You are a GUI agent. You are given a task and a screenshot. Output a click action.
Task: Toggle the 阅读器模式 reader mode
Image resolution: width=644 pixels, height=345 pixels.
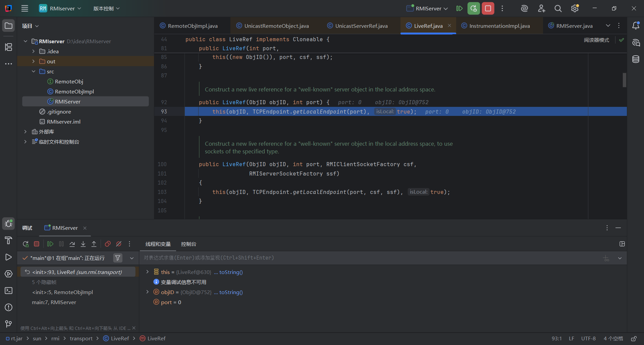tap(596, 40)
